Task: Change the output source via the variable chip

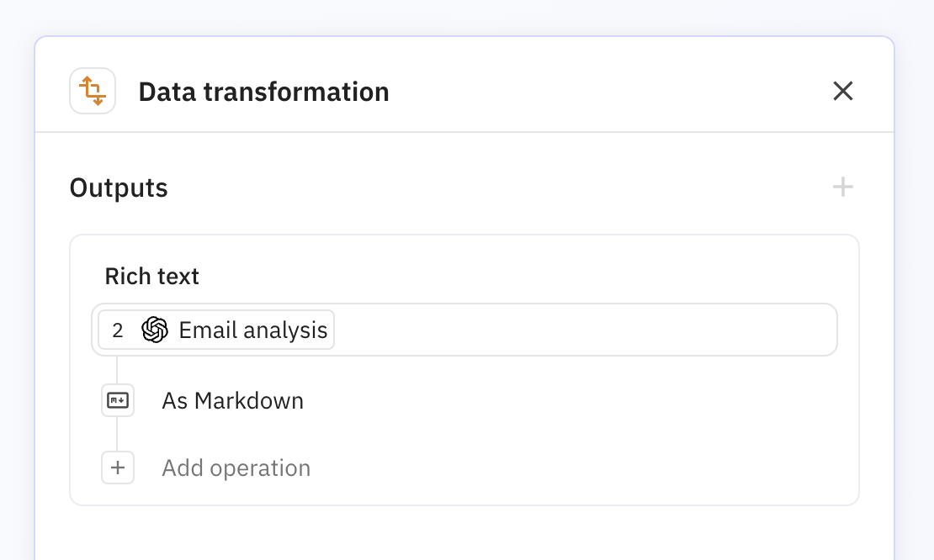Action: coord(215,330)
